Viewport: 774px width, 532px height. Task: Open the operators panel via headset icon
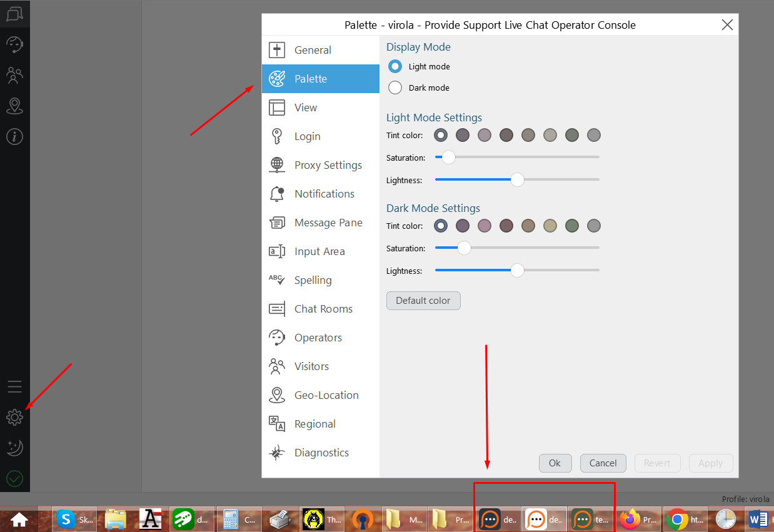point(14,44)
